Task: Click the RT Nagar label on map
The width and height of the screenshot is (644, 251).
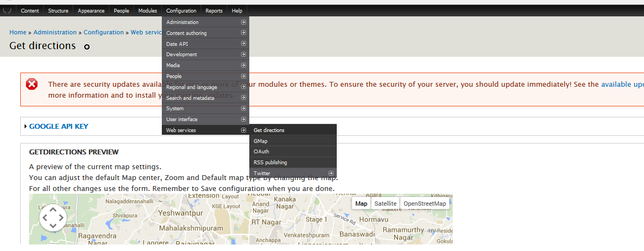Action: (x=265, y=222)
